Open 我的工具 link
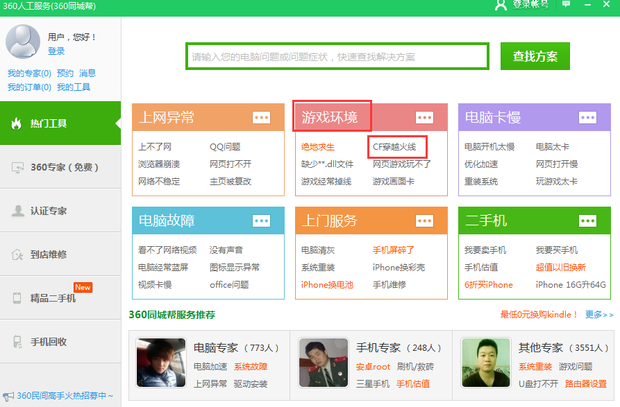This screenshot has height=407, width=620. [74, 87]
